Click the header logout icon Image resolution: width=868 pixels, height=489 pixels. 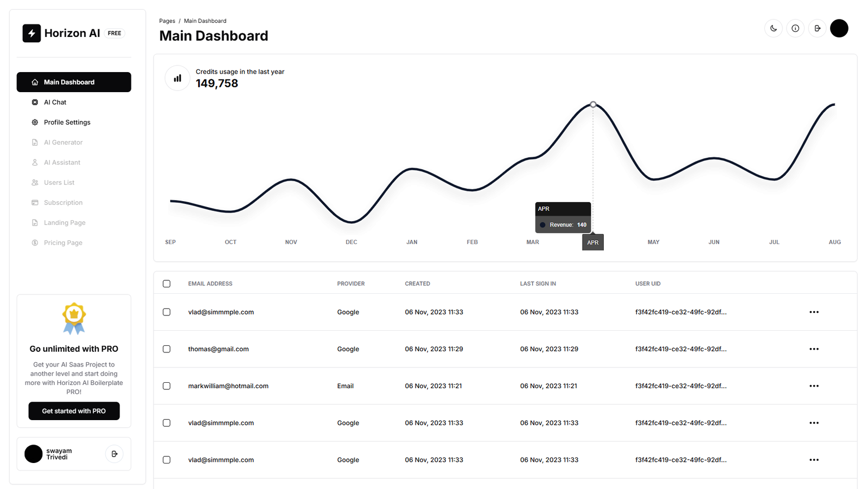coord(817,28)
